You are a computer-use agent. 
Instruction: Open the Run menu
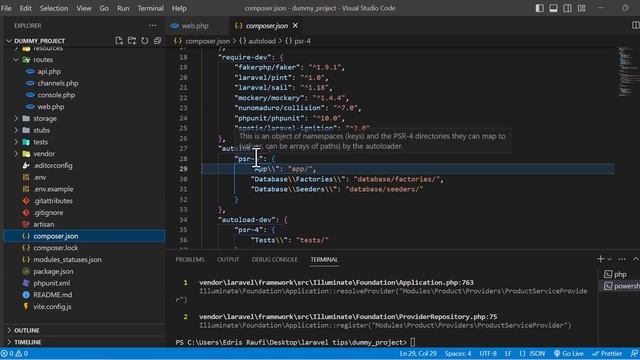click(123, 8)
